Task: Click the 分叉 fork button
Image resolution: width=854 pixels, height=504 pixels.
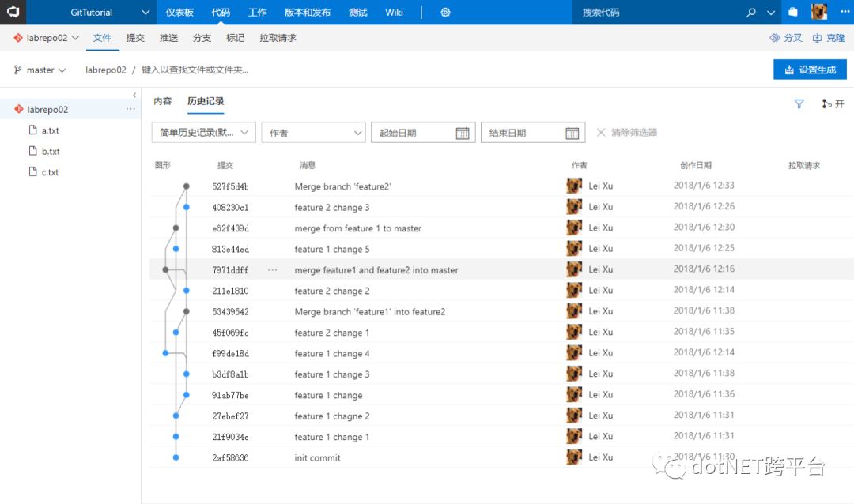Action: coord(786,38)
